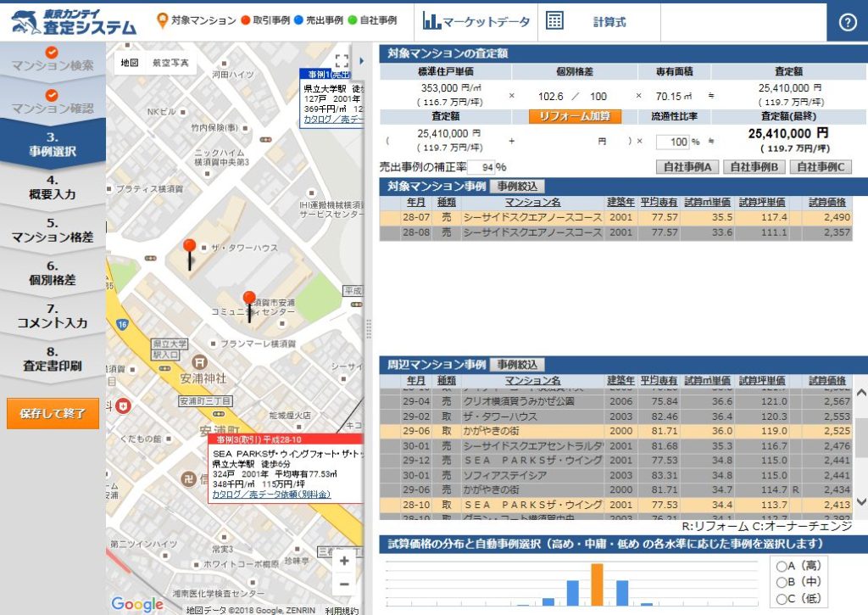Toggle the map fullscreen icon
The height and width of the screenshot is (615, 868).
coord(342,61)
